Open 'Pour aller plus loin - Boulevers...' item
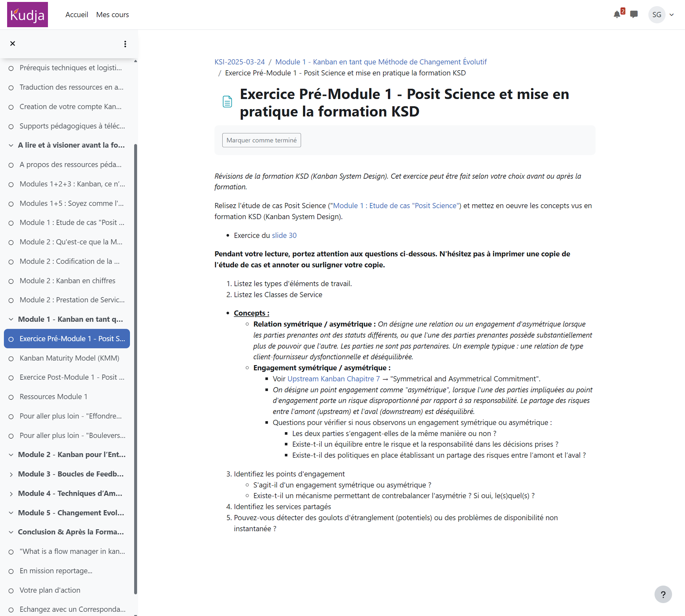The image size is (685, 616). click(73, 436)
